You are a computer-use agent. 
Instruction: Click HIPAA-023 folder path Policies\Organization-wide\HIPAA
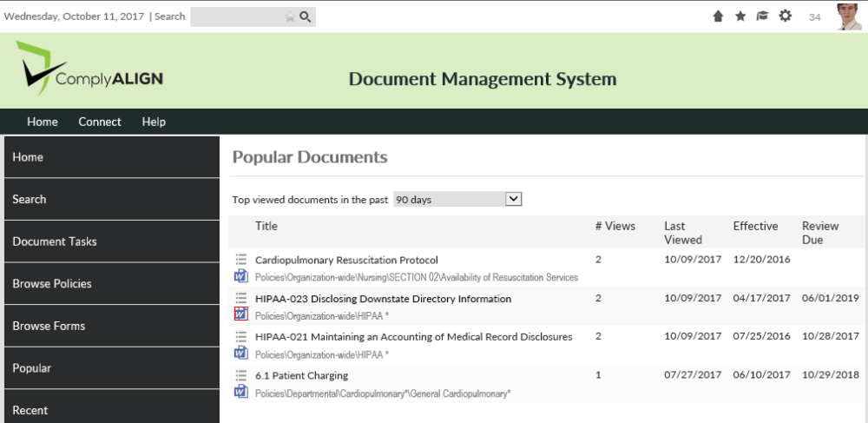tap(322, 316)
